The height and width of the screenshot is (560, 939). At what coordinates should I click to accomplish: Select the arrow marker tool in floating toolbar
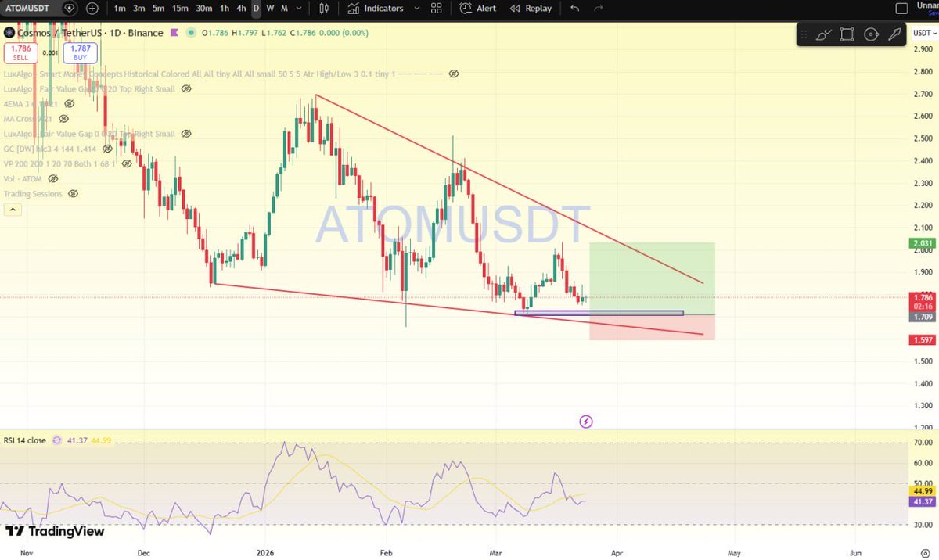click(x=894, y=34)
